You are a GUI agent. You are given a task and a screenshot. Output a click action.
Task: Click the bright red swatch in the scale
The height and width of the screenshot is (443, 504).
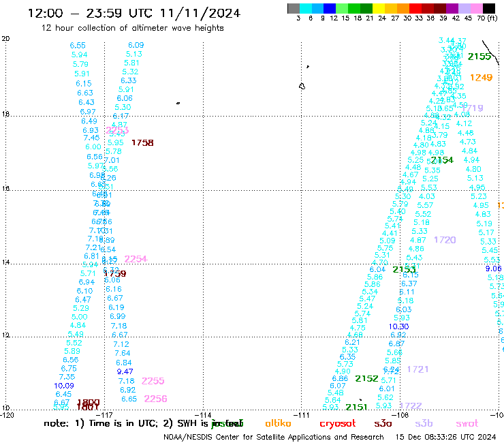(x=415, y=8)
